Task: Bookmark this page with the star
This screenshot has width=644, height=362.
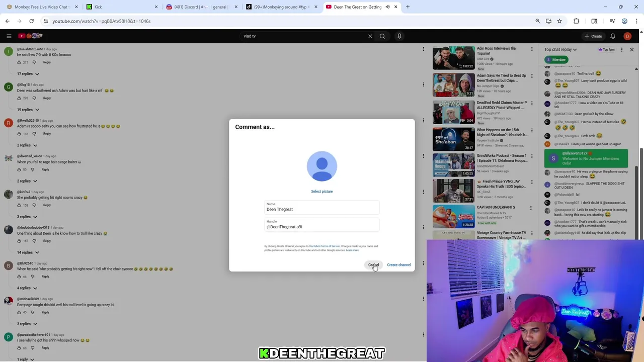Action: pyautogui.click(x=559, y=21)
